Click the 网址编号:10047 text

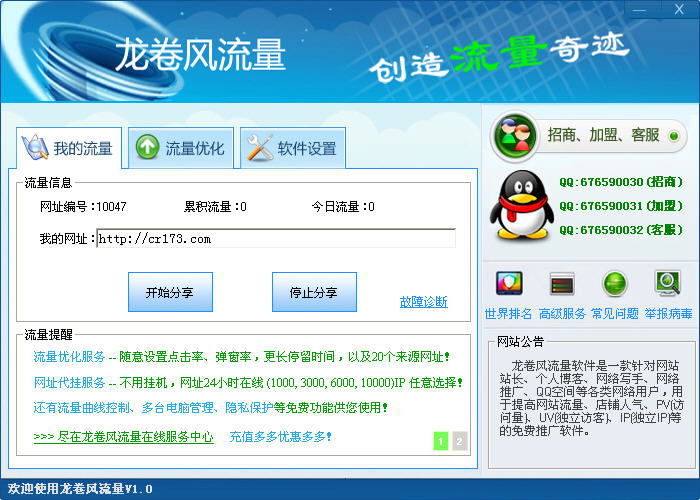click(83, 207)
